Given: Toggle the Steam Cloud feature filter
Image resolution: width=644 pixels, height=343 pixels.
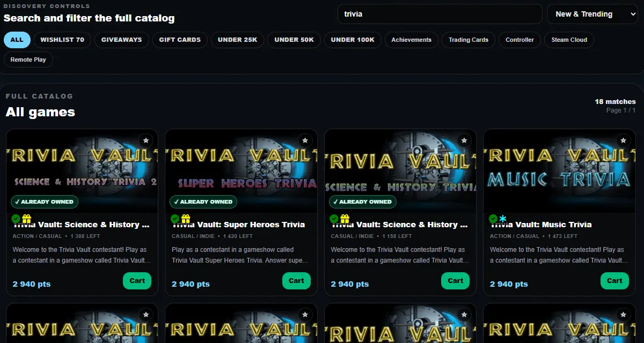Looking at the screenshot, I should coord(569,40).
